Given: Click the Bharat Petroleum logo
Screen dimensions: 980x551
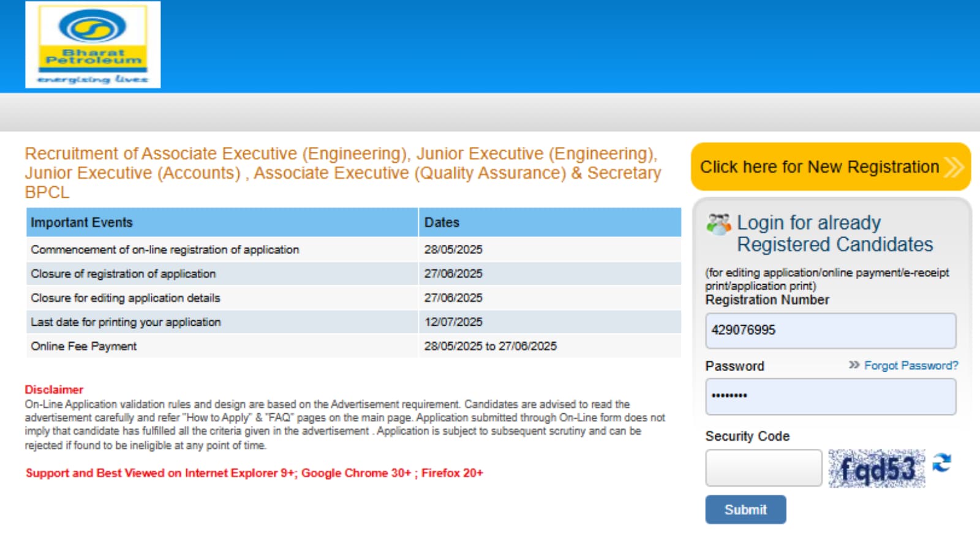Looking at the screenshot, I should click(x=93, y=45).
